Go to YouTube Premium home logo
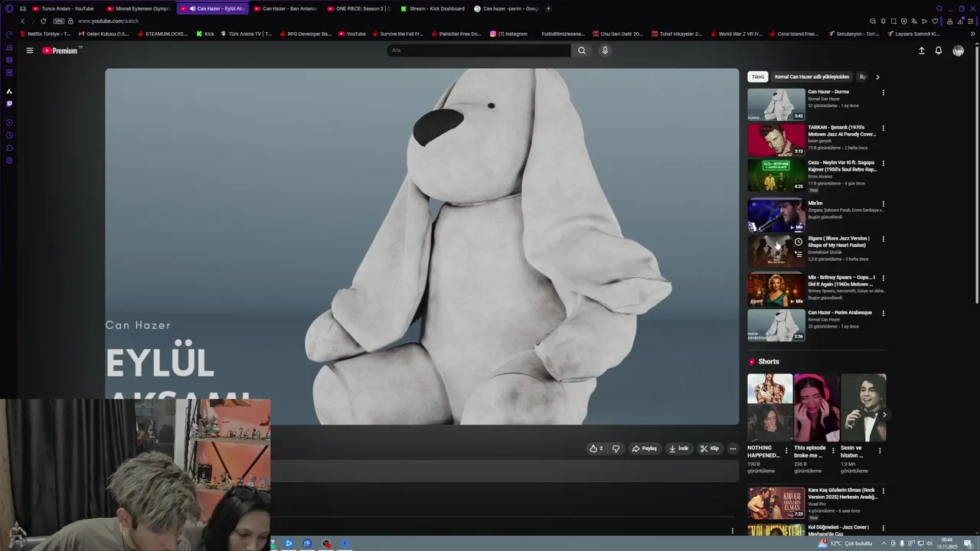980x551 pixels. [61, 51]
